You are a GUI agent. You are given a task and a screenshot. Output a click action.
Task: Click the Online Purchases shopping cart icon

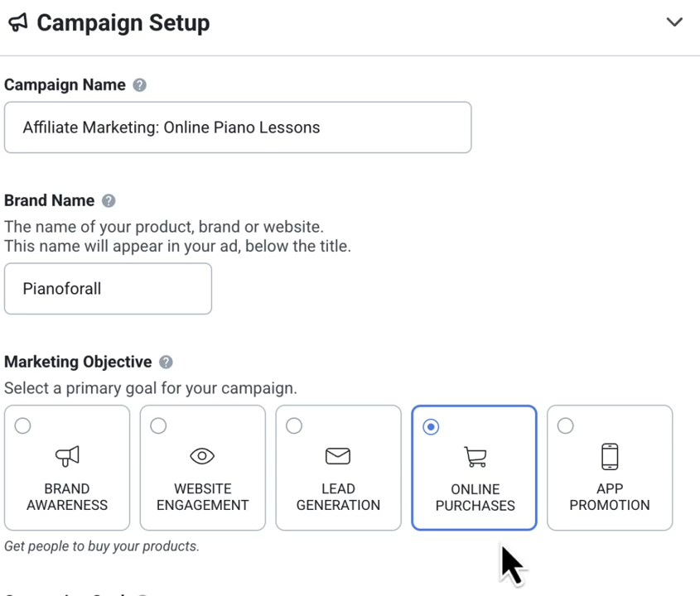click(475, 456)
